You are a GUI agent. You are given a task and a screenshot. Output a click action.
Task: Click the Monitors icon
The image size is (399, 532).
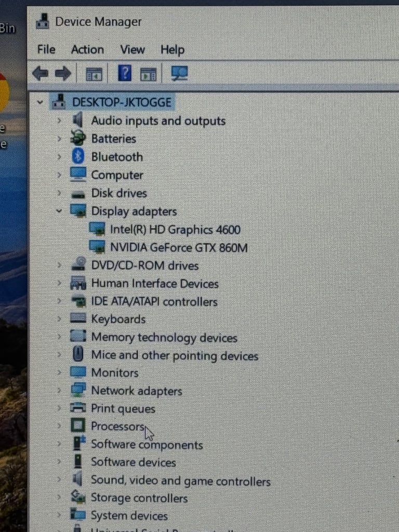78,372
